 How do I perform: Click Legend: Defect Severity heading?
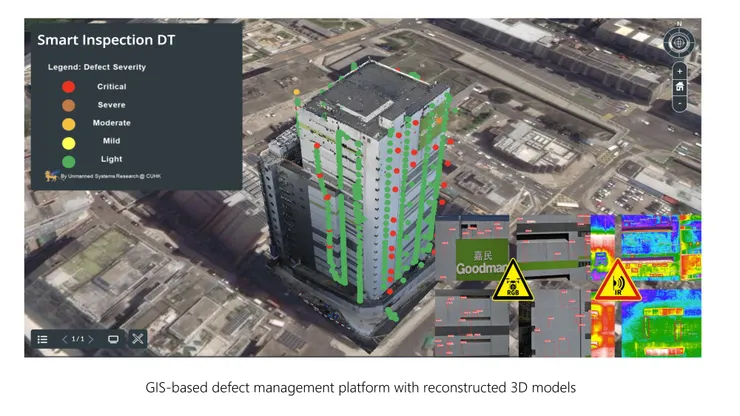click(97, 67)
